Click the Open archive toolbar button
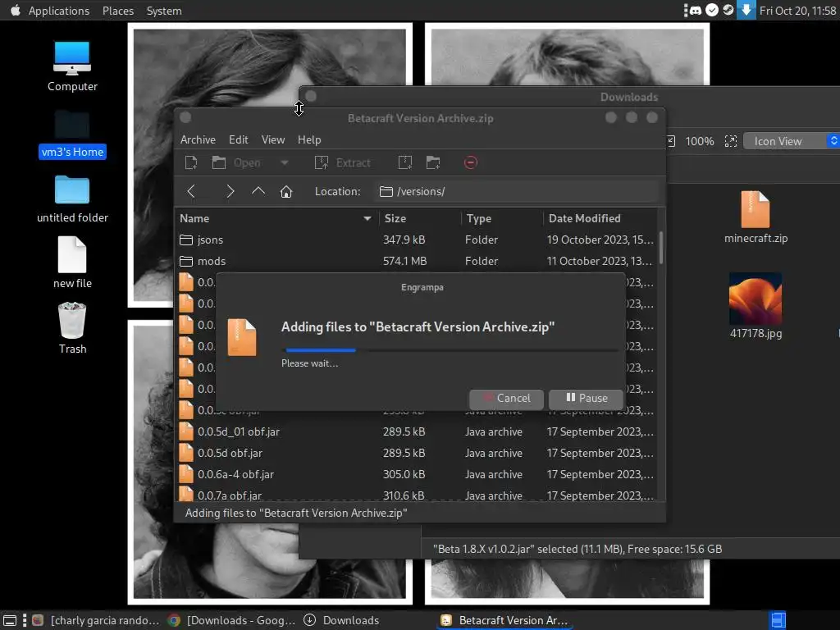Image resolution: width=840 pixels, height=630 pixels. 236,162
